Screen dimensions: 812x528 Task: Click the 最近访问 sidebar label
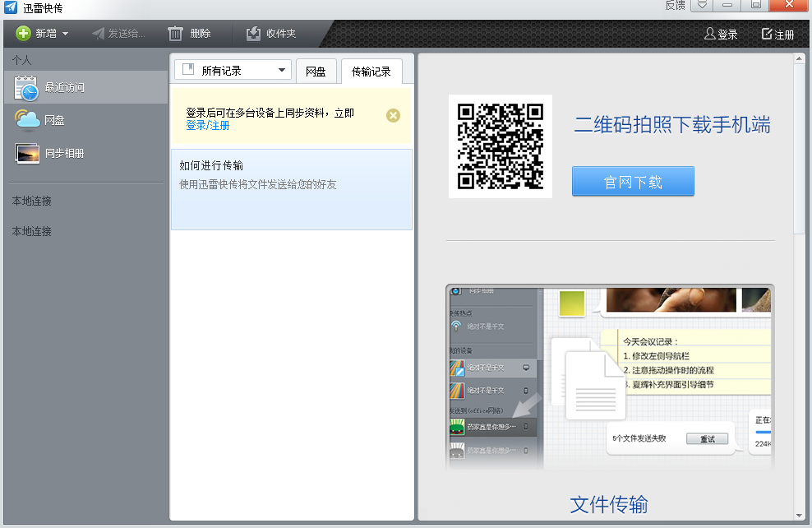[x=65, y=87]
